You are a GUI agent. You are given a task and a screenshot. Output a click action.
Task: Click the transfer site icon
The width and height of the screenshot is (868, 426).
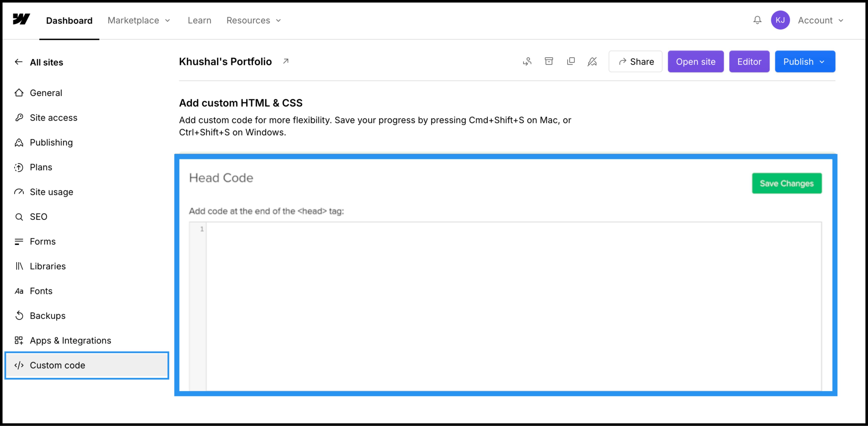click(x=527, y=61)
